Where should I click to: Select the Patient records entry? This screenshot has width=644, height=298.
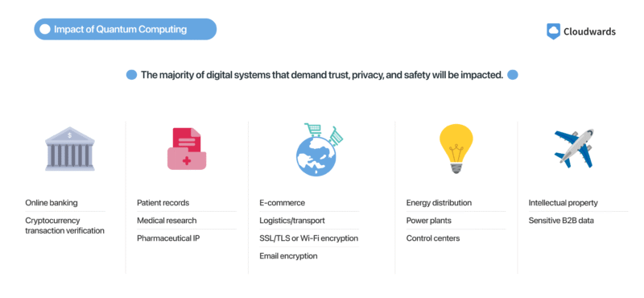(163, 203)
